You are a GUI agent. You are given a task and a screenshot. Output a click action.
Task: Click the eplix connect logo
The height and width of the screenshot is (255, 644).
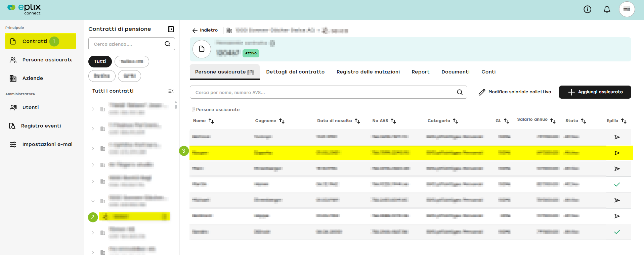(24, 9)
